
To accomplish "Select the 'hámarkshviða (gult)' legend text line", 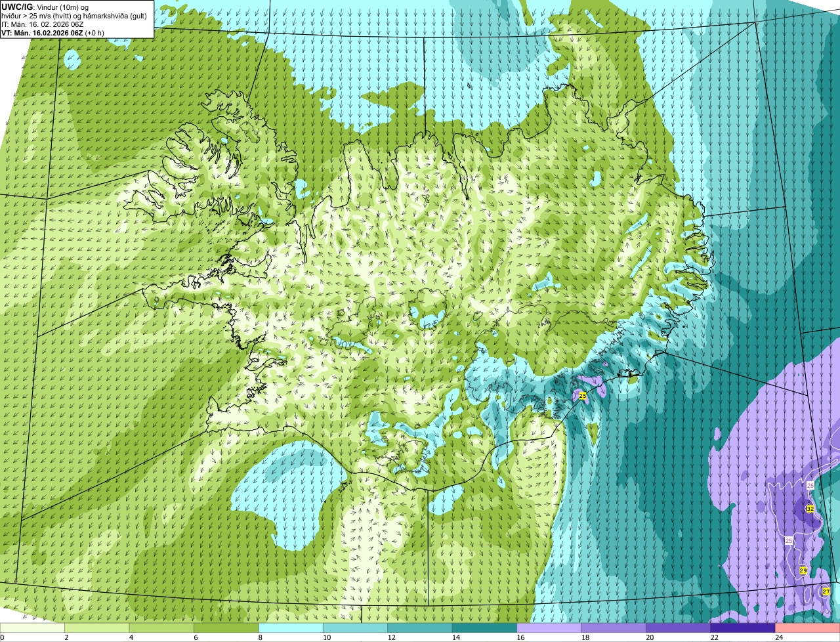I will (x=74, y=16).
